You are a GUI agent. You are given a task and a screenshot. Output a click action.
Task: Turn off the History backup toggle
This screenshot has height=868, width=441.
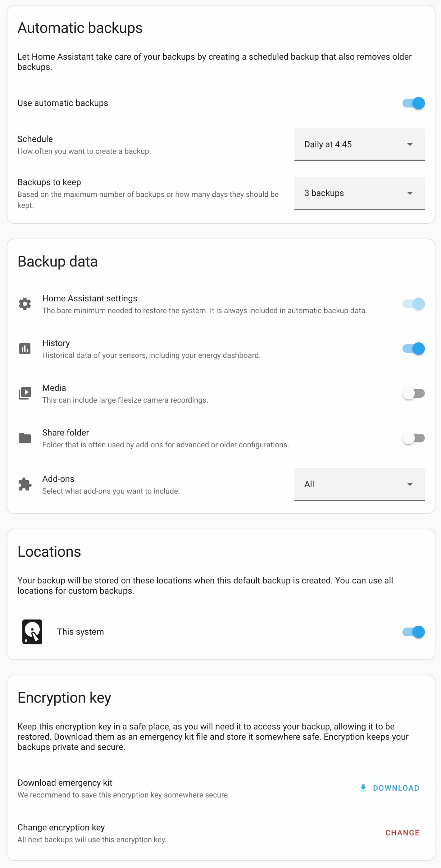pos(413,349)
